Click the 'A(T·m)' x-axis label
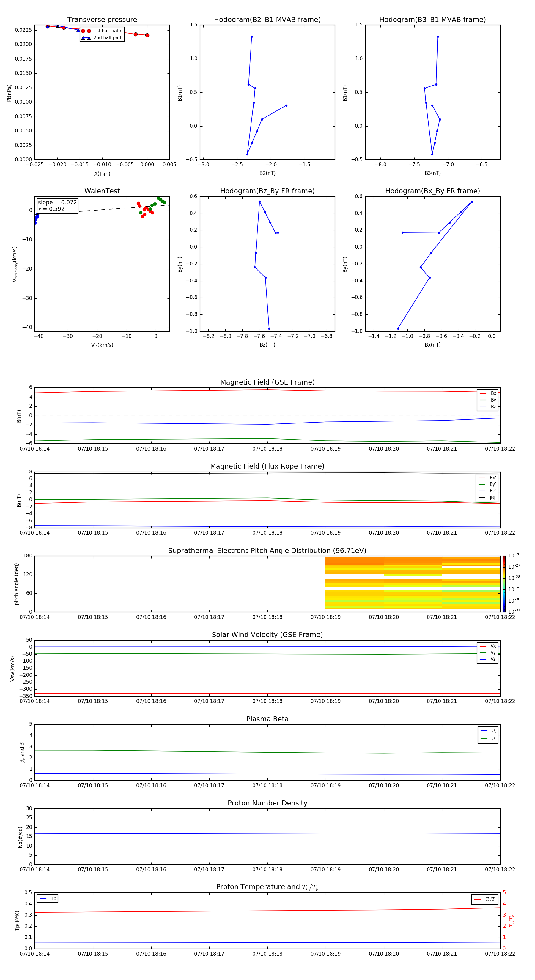 click(102, 174)
